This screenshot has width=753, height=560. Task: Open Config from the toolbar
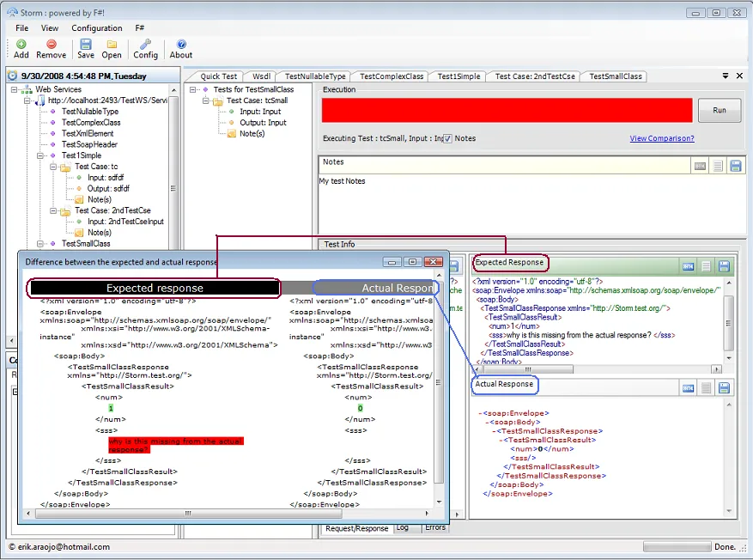(145, 49)
